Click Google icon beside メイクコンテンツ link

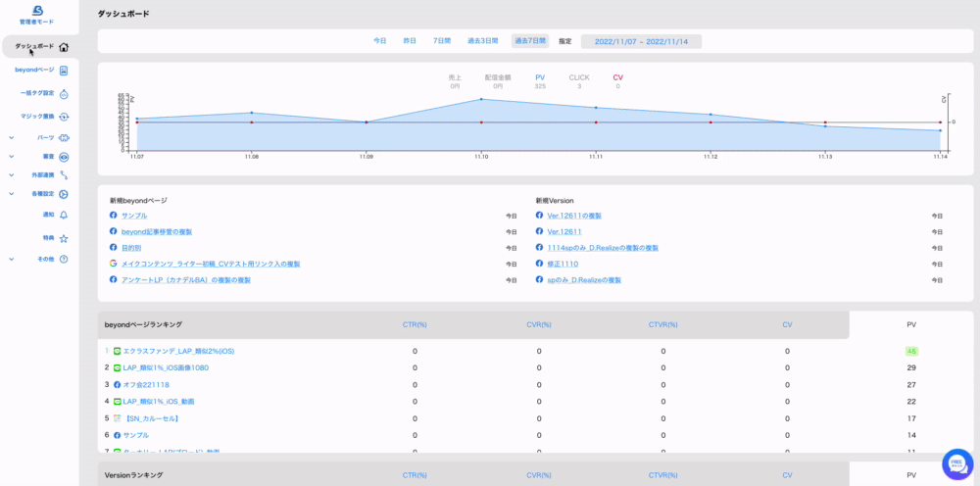pos(114,264)
